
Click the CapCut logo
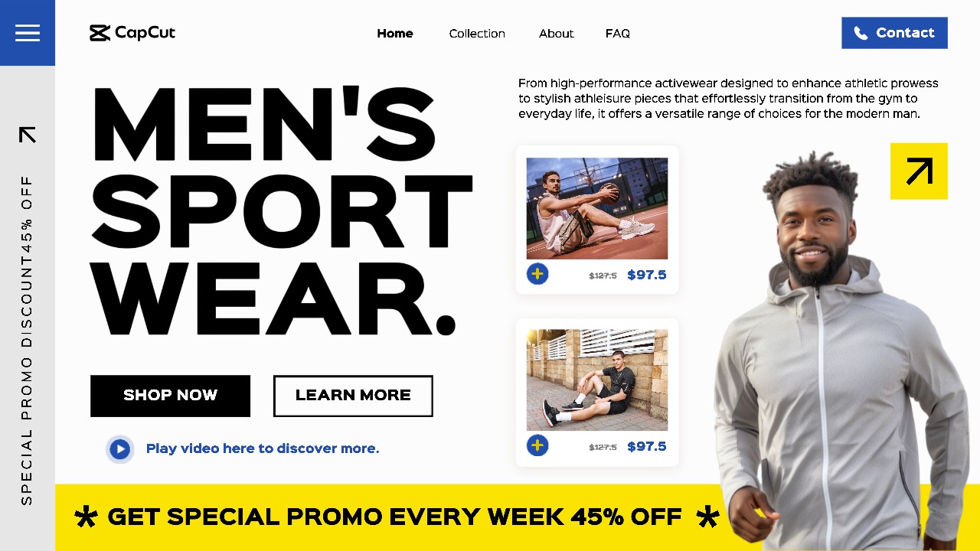pyautogui.click(x=132, y=33)
